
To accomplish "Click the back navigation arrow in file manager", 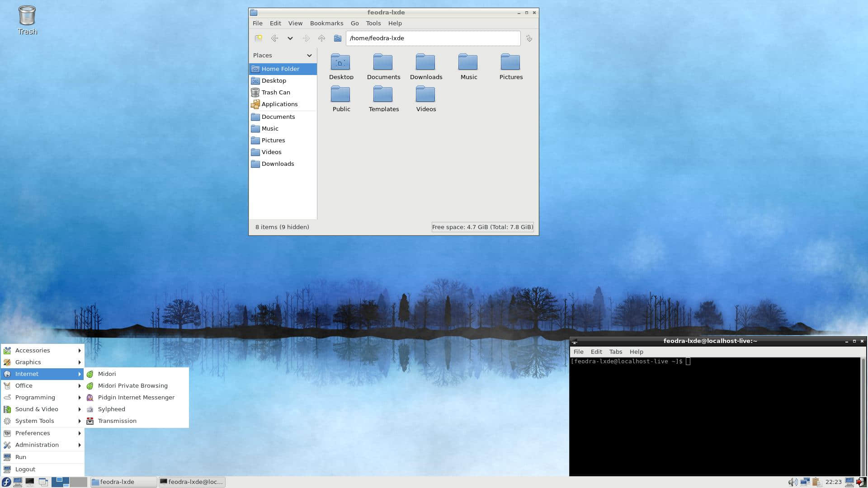I will point(274,38).
